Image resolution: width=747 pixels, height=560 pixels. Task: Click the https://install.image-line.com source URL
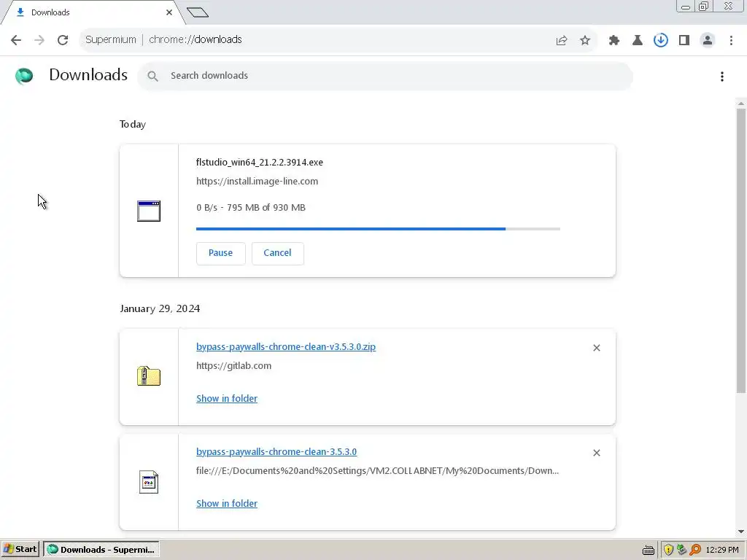click(x=257, y=182)
